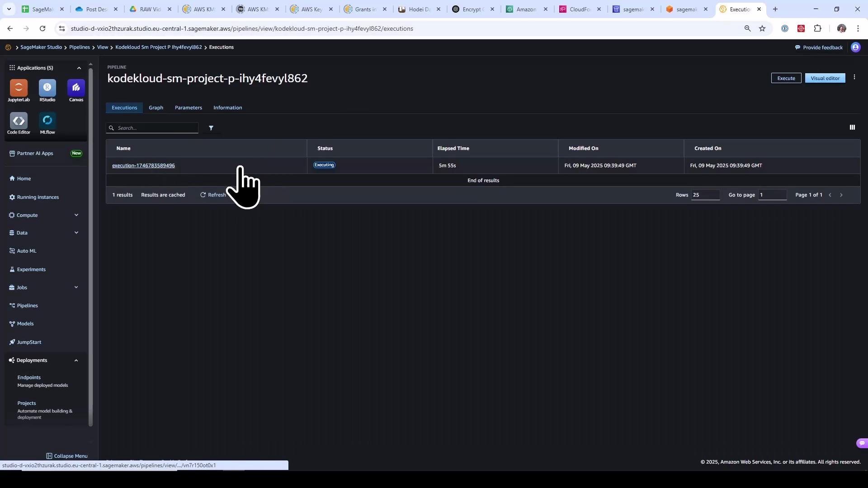Collapse the Deployments section

coord(76,361)
